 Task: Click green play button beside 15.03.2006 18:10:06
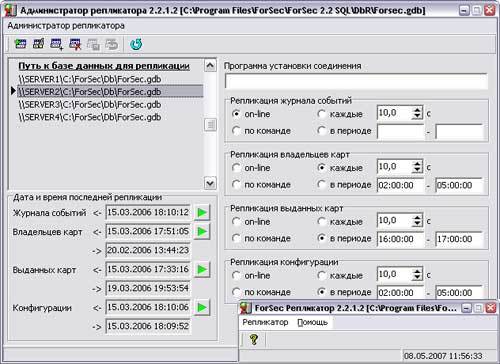(x=202, y=307)
